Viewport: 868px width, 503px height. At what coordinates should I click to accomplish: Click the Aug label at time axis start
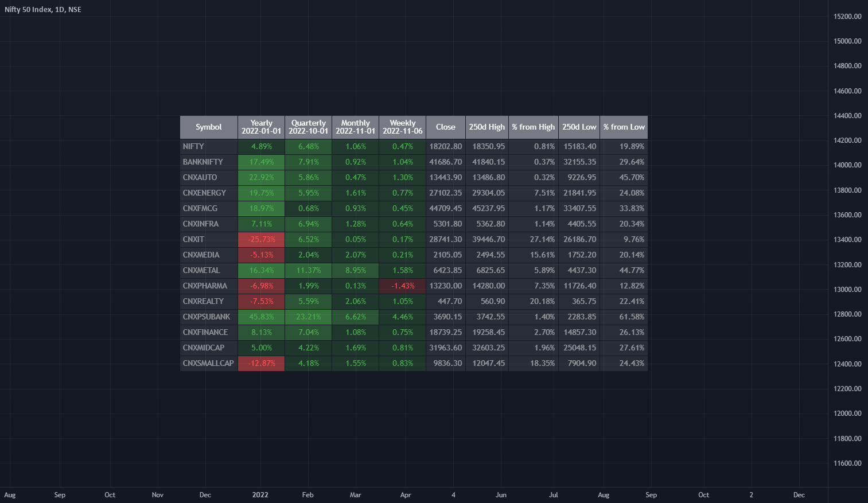pos(10,495)
